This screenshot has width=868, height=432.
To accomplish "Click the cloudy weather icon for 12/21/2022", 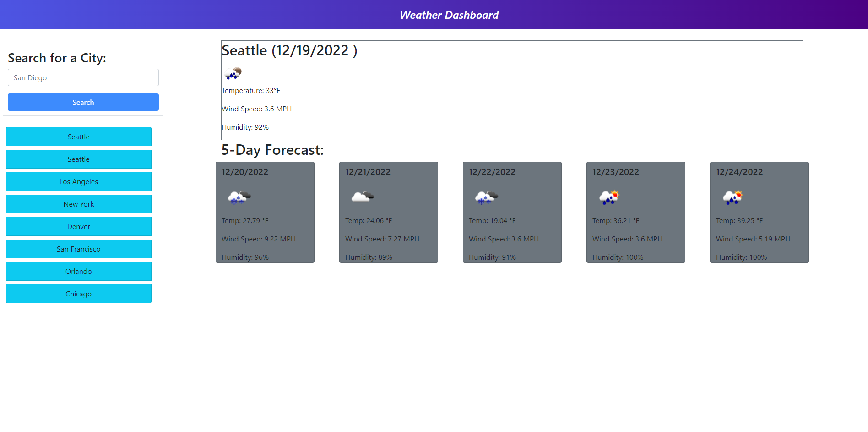I will tap(361, 196).
